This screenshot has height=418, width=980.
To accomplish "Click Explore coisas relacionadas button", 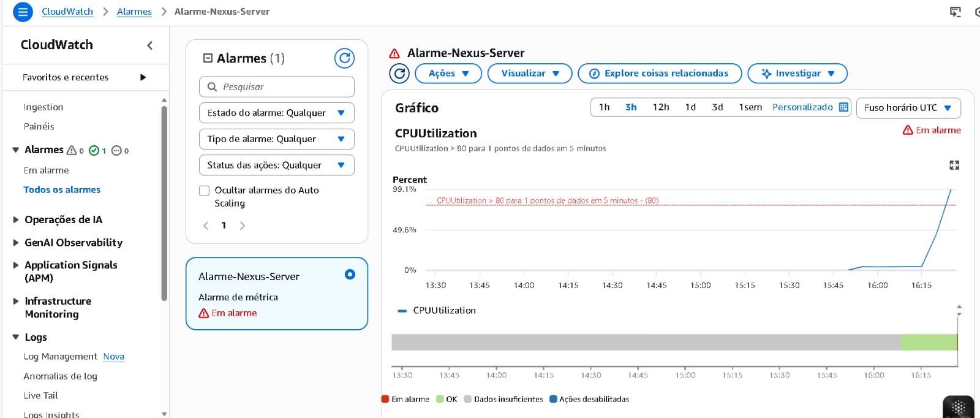I will coord(659,74).
